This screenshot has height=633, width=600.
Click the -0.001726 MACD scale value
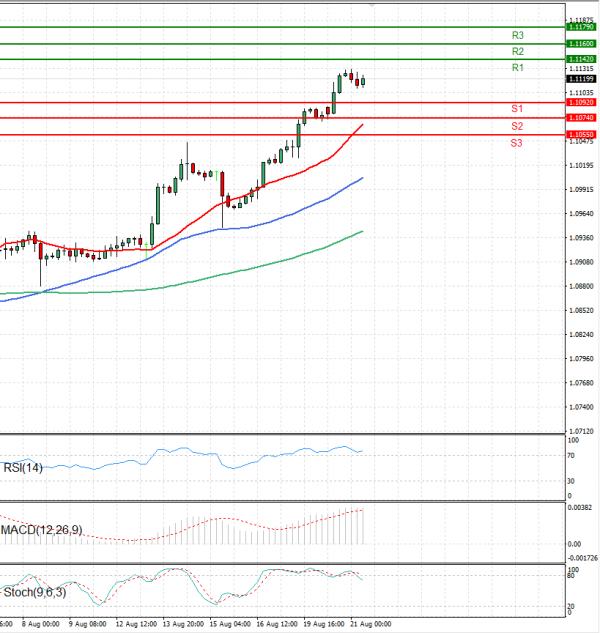(583, 558)
